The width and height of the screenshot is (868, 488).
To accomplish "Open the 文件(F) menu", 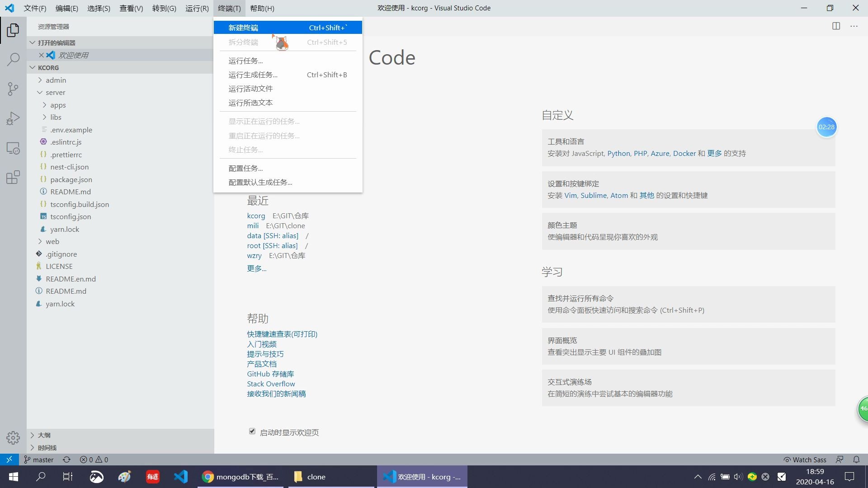I will point(35,8).
